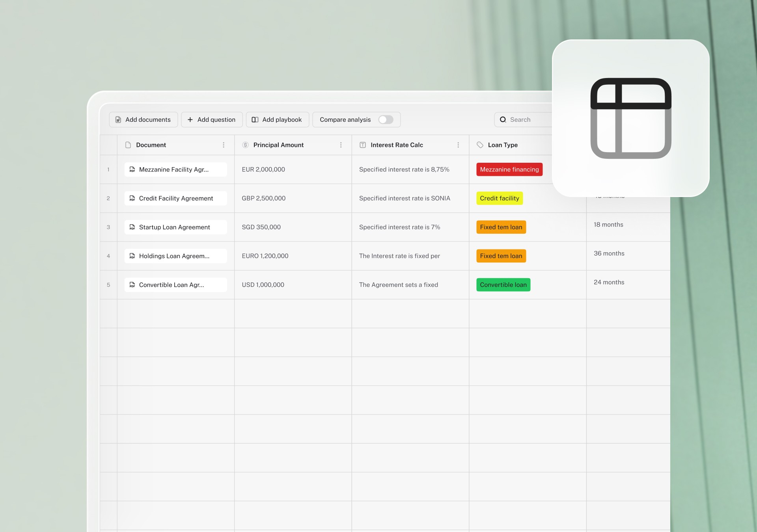Click the search magnifier icon
757x532 pixels.
click(503, 119)
